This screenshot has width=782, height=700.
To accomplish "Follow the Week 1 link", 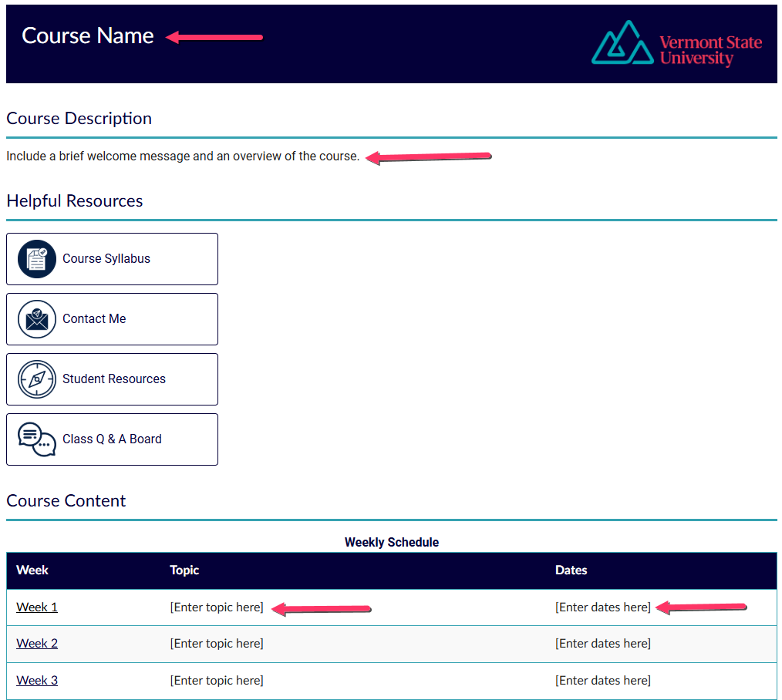I will click(x=37, y=607).
